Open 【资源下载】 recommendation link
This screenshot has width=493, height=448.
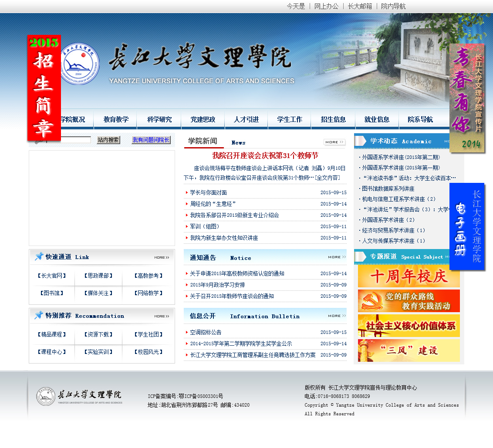(x=98, y=334)
